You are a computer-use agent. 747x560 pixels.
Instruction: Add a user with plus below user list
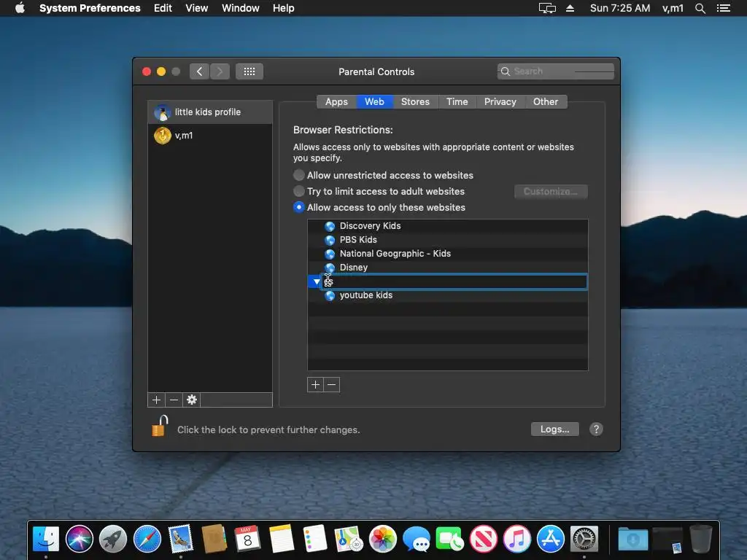point(156,400)
